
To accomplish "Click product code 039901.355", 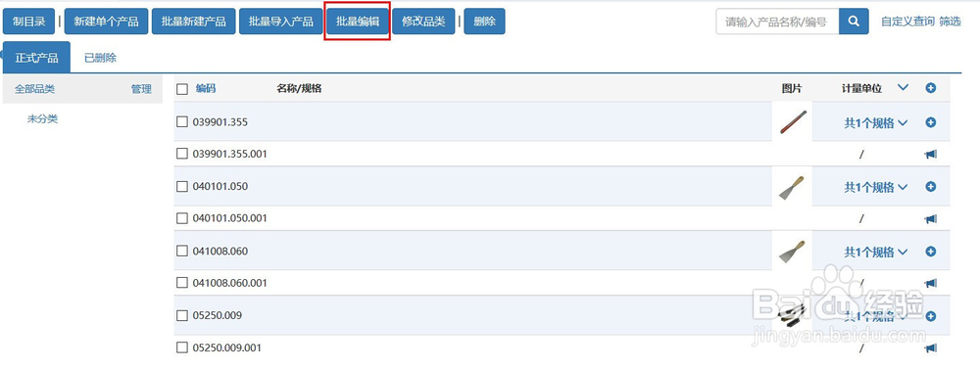I will point(220,122).
